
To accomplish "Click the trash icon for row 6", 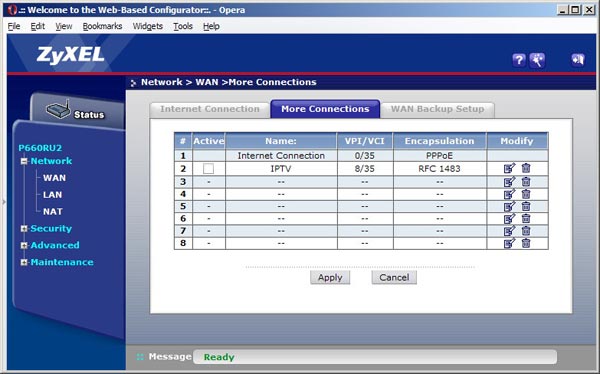I will pos(526,219).
